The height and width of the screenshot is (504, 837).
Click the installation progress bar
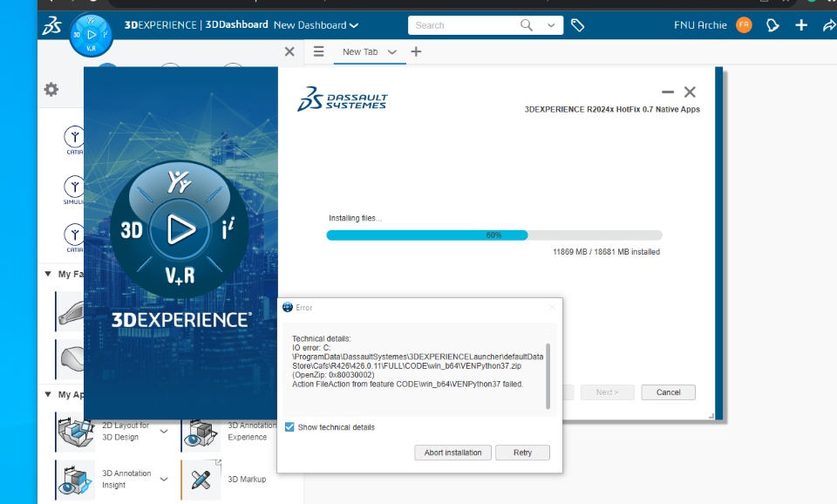point(494,235)
